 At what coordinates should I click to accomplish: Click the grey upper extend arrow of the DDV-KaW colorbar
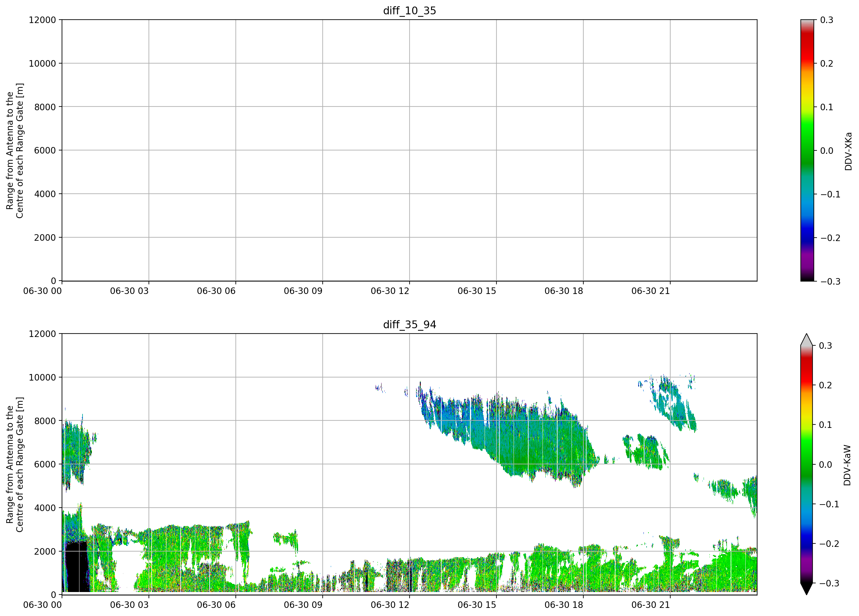tap(807, 340)
